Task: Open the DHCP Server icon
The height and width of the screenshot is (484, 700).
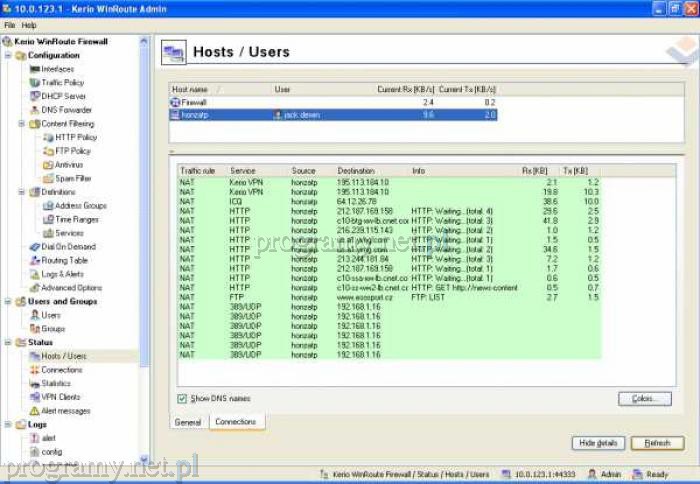Action: point(35,96)
